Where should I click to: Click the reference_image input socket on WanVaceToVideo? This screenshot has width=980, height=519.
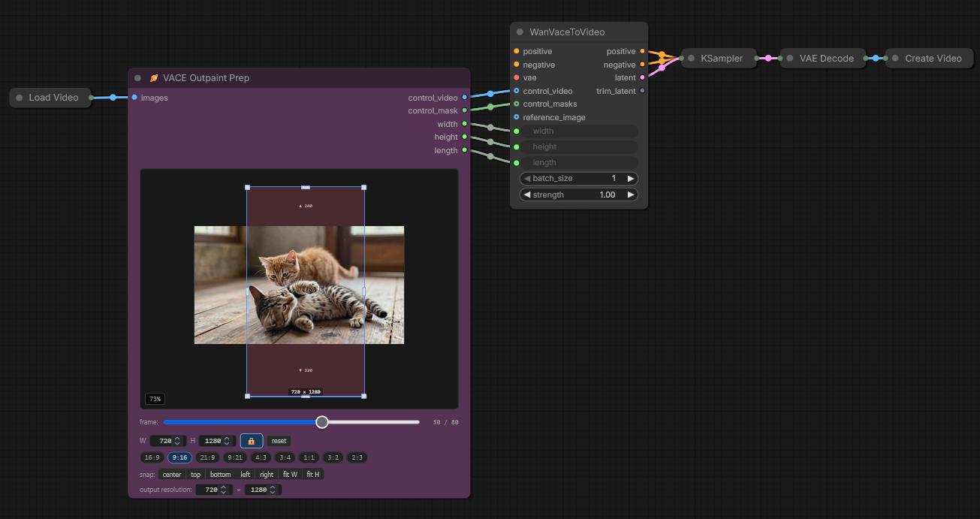pos(516,117)
